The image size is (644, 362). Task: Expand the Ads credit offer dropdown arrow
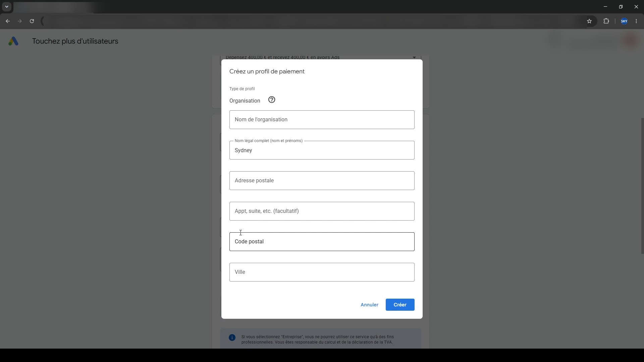(x=414, y=58)
